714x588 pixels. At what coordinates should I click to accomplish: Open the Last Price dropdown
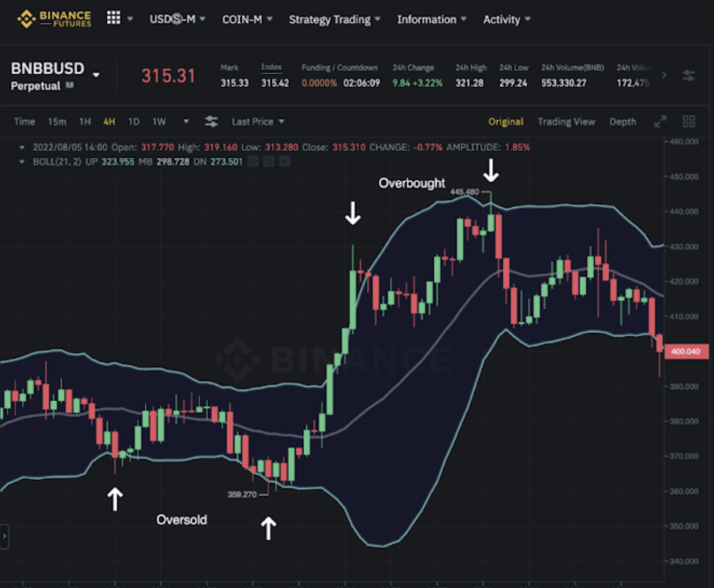point(258,122)
